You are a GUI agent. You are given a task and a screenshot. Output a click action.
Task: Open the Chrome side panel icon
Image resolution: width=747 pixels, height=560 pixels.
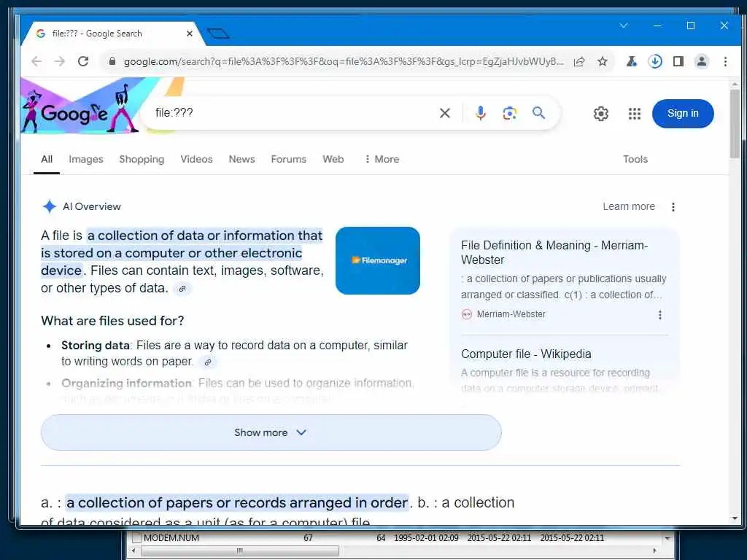(678, 61)
